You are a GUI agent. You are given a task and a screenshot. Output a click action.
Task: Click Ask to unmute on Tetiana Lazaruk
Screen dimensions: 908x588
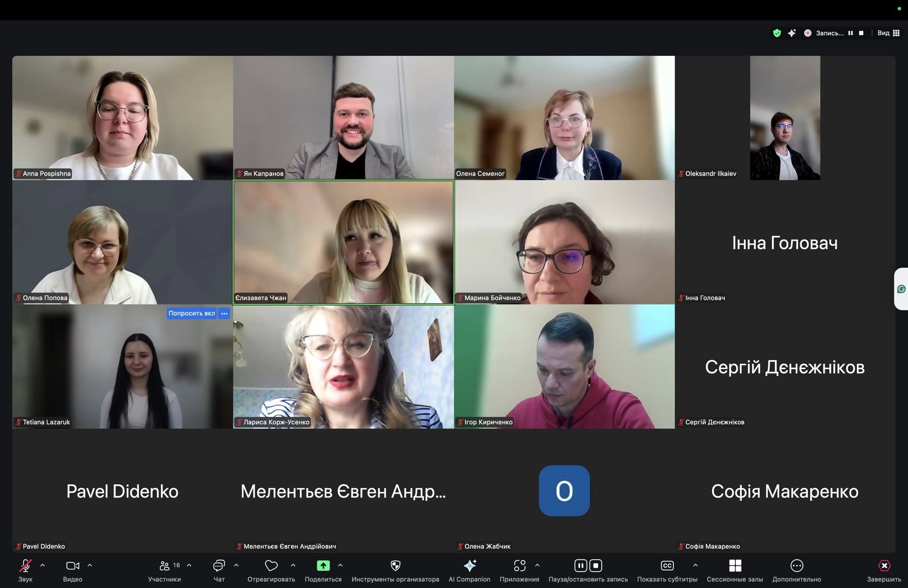click(x=192, y=314)
